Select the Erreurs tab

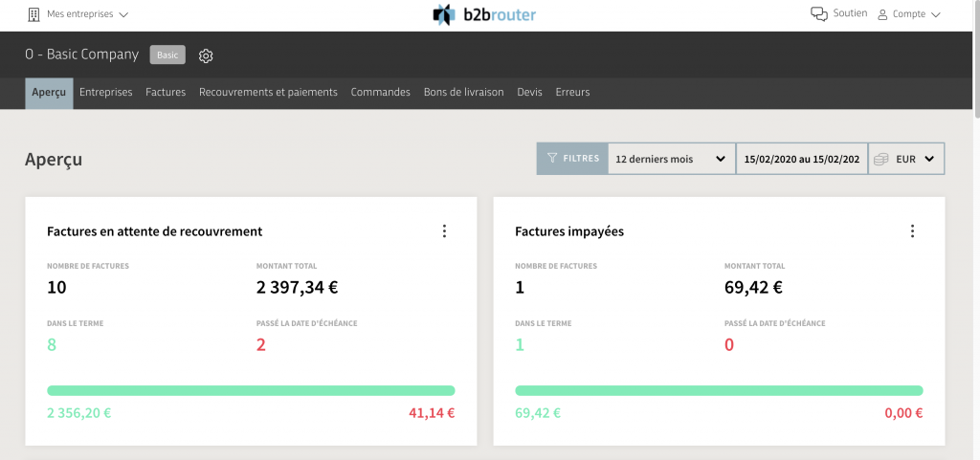pyautogui.click(x=572, y=93)
